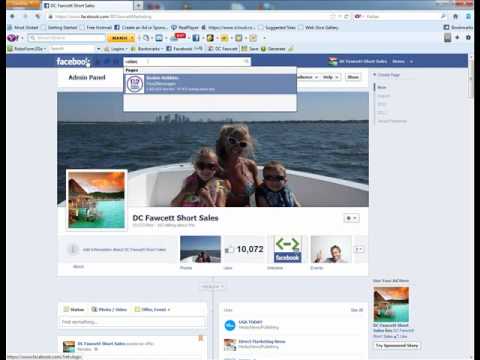Screen dimensions: 480x360
Task: Click DC Fawcett Short Sales post author
Action: coord(101,343)
